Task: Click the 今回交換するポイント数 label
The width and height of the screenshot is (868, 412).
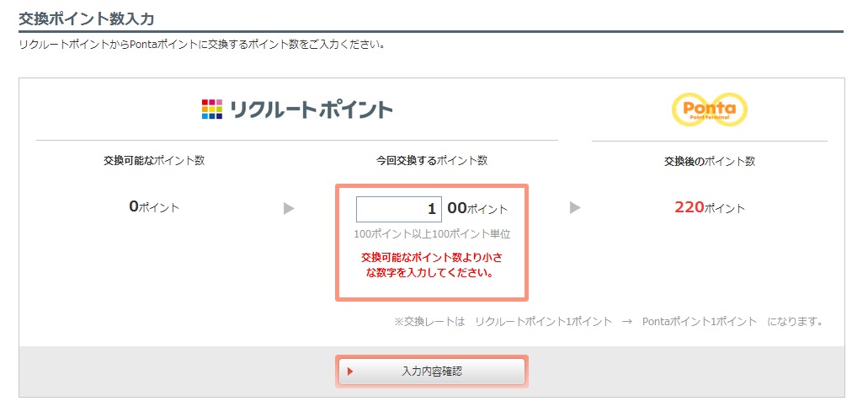Action: click(432, 161)
